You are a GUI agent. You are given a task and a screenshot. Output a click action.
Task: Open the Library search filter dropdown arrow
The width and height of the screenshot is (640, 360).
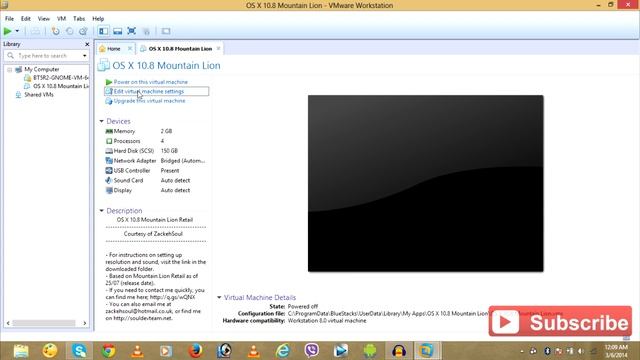[x=84, y=56]
